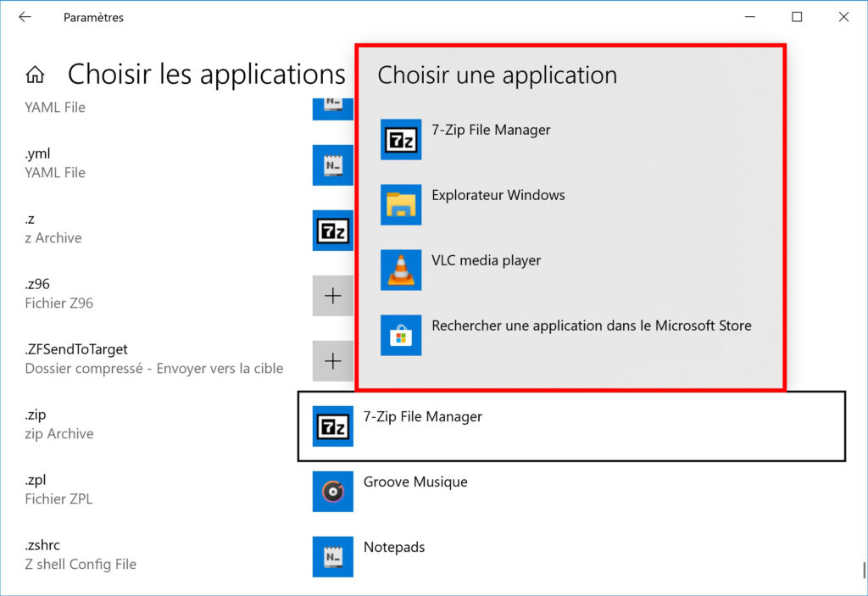
Task: Click the Notepads icon for .yml
Action: [332, 165]
